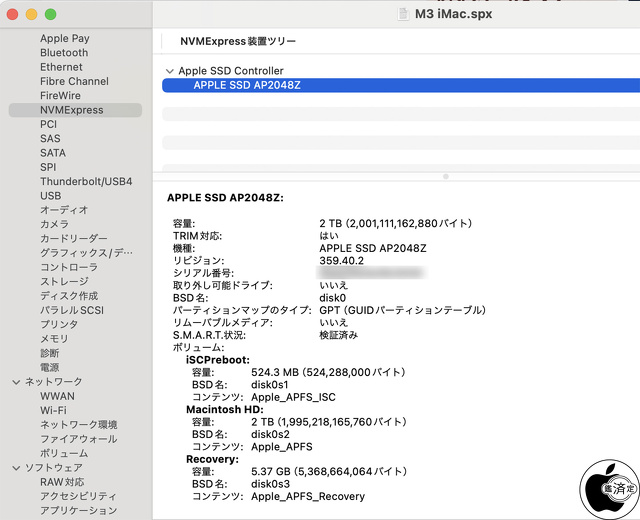Open ボリューム under ネットワーク

pyautogui.click(x=64, y=453)
